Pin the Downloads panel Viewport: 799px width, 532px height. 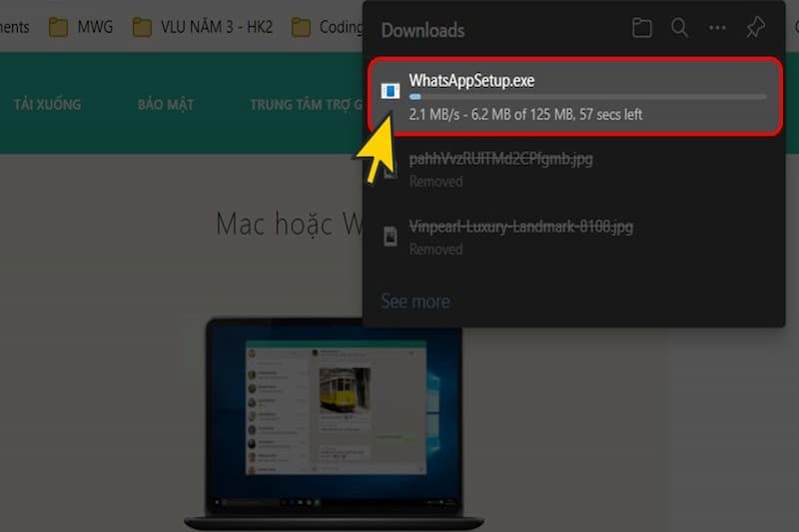(755, 28)
